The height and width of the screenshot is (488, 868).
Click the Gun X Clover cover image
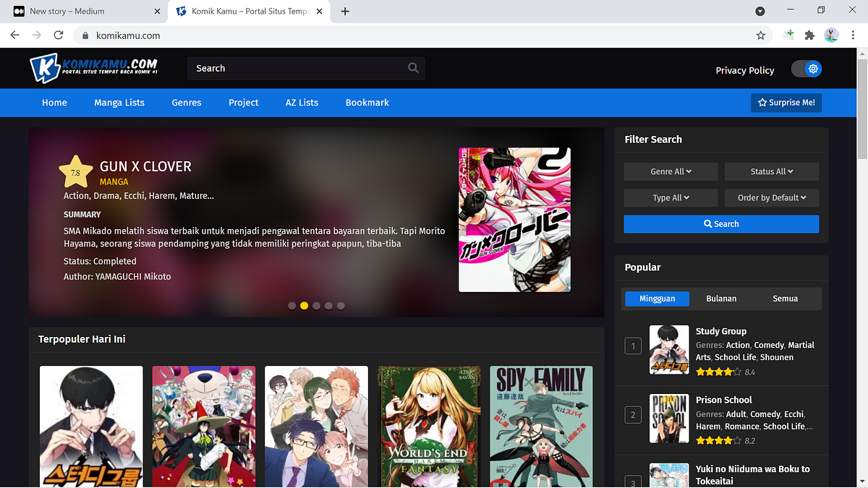pyautogui.click(x=514, y=220)
